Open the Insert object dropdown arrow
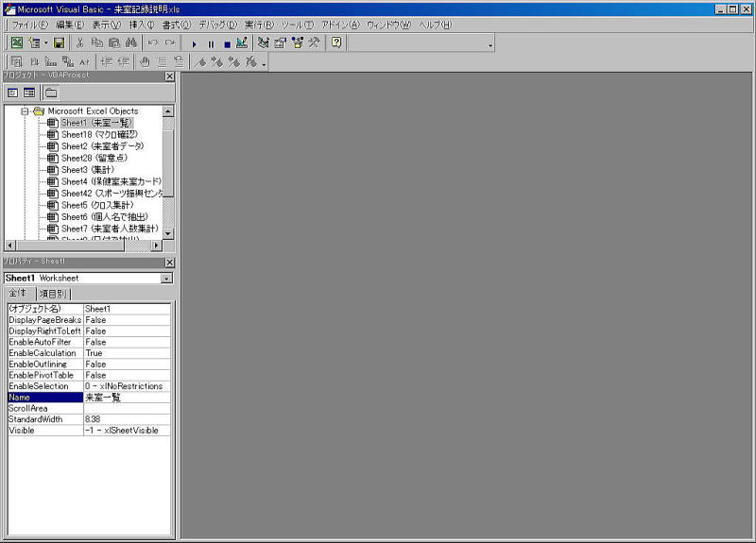The width and height of the screenshot is (756, 543). tap(45, 42)
